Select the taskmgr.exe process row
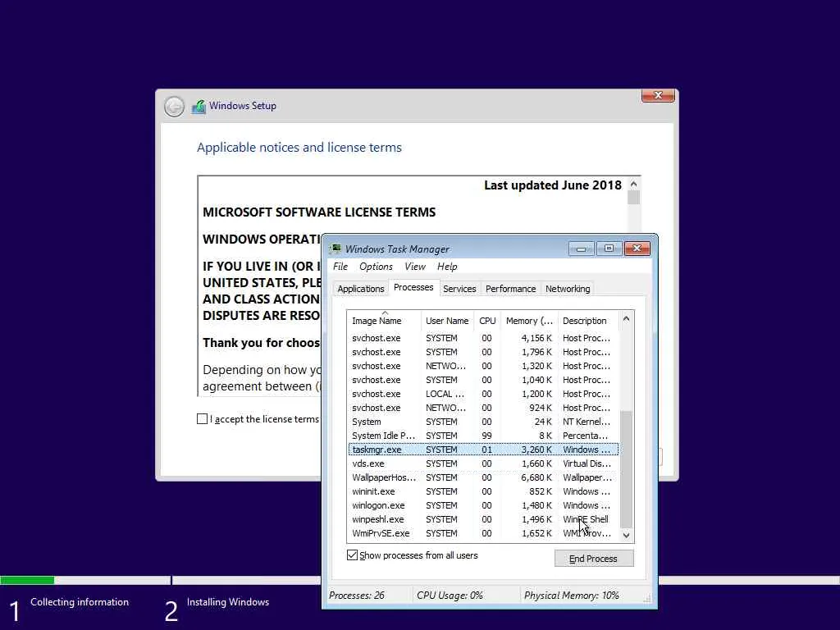Screen dimensions: 840x630 [x=483, y=450]
